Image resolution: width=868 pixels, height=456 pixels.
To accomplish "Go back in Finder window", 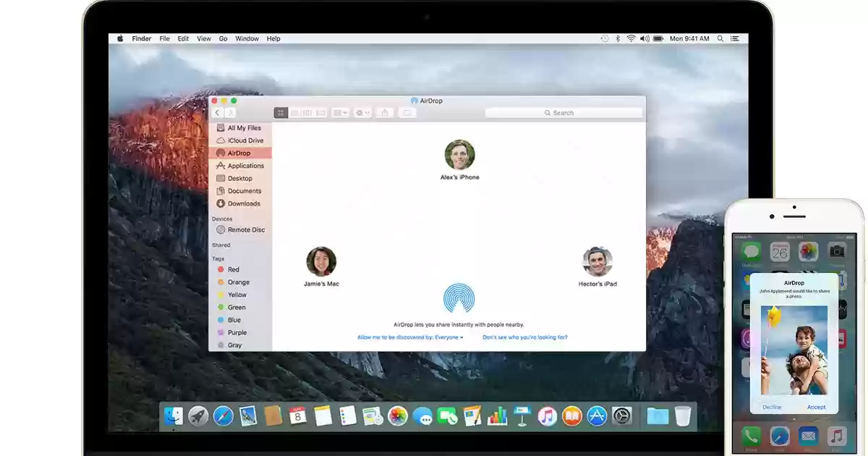I will [217, 113].
